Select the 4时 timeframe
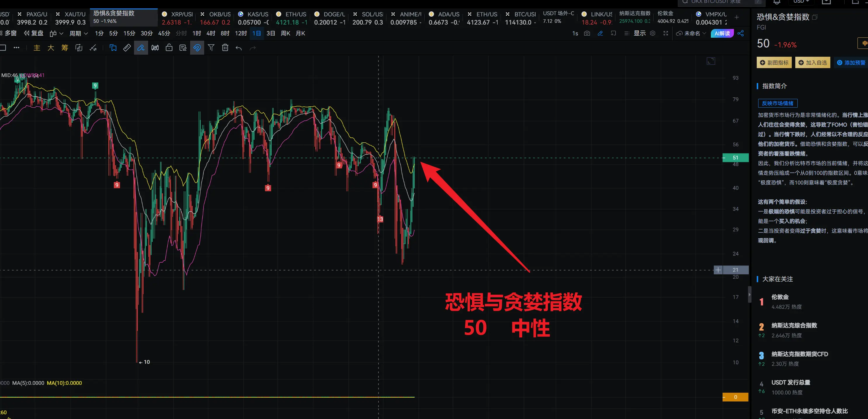 211,33
